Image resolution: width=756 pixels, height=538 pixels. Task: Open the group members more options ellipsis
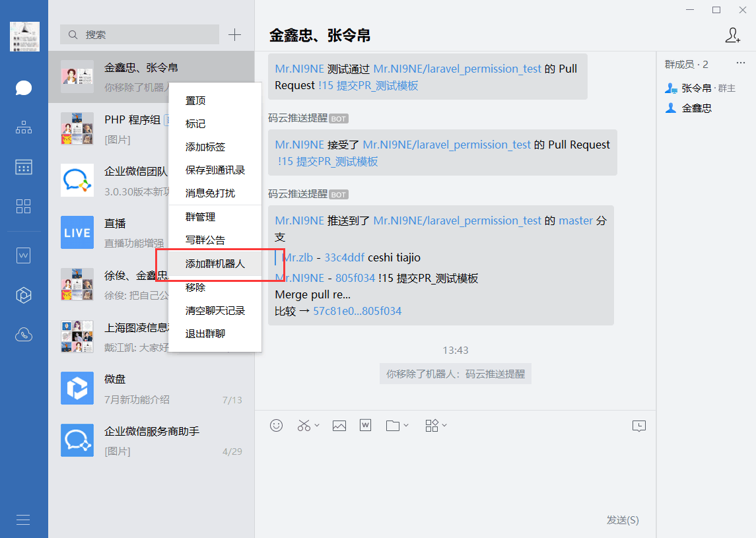pos(740,63)
